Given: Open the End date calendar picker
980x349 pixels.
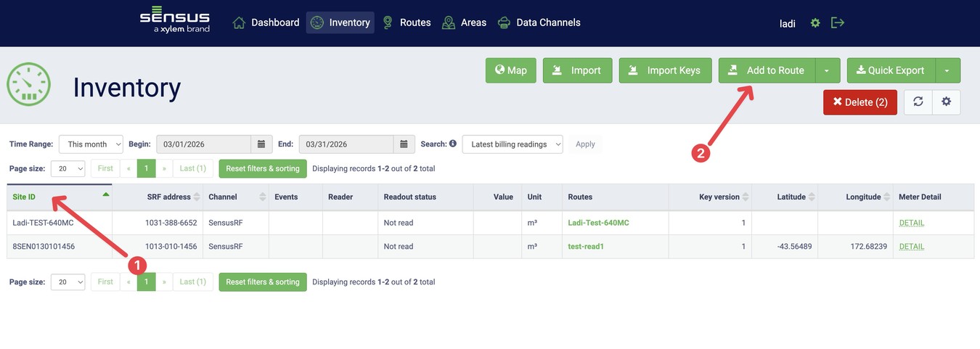Looking at the screenshot, I should [x=404, y=144].
